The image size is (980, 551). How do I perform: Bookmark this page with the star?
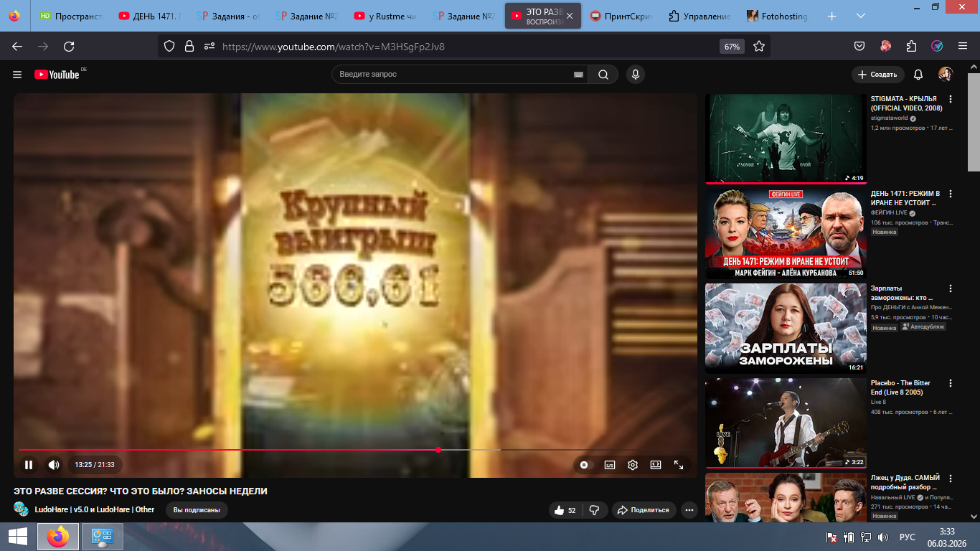(x=759, y=46)
